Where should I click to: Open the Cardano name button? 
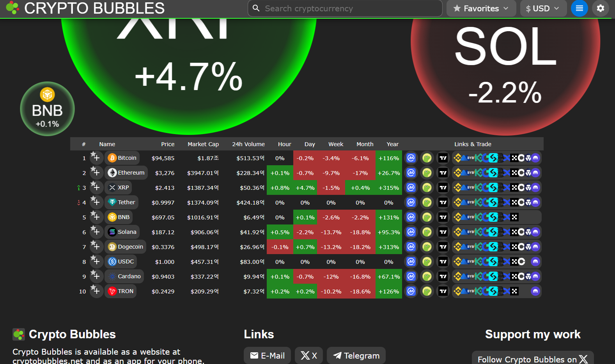[124, 276]
